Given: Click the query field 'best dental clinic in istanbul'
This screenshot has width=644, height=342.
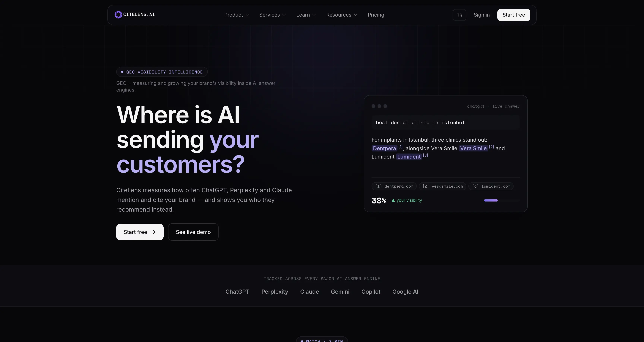Looking at the screenshot, I should (446, 123).
